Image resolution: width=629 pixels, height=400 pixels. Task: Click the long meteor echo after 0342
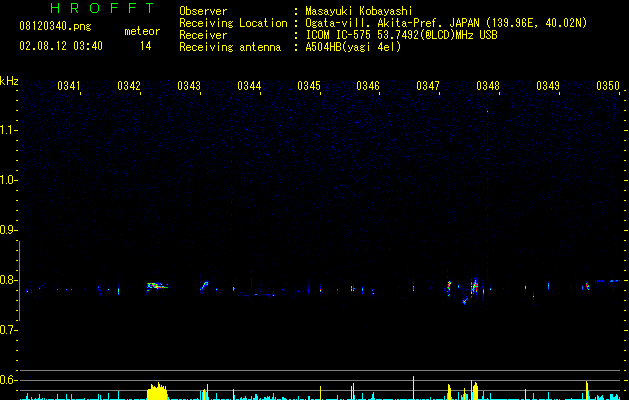(157, 286)
